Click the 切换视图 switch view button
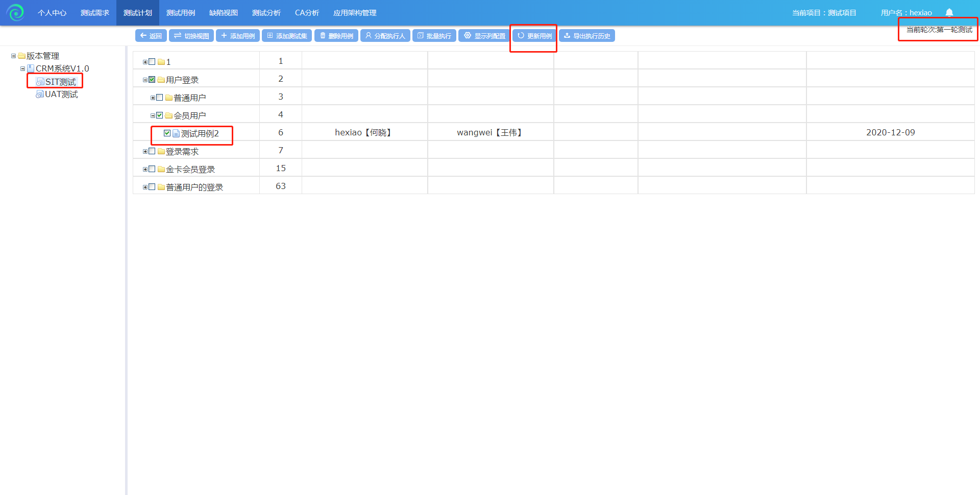 pos(191,36)
